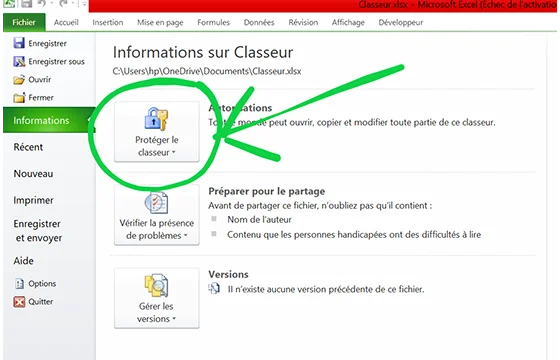Viewport: 560px width, 360px height.
Task: Click the save icon in quick access toolbar
Action: coord(26,4)
